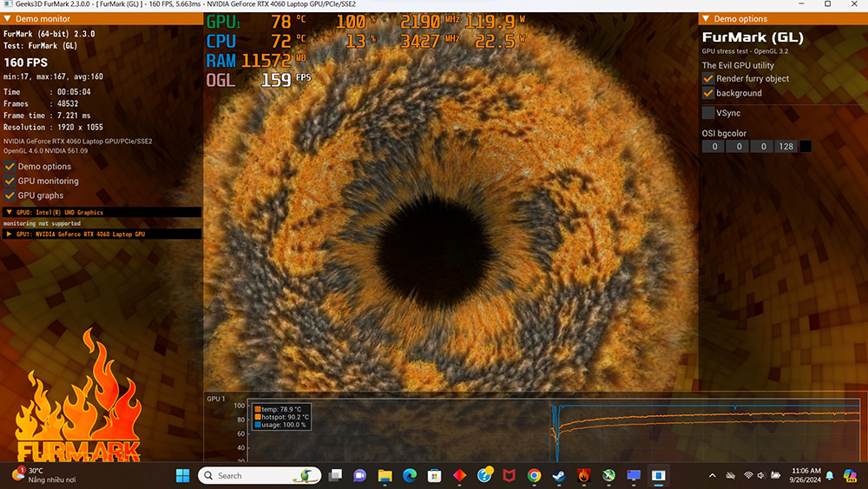This screenshot has width=868, height=489.
Task: Click the 'GPU stress test - OpenGL 3.2' subtitle
Action: [745, 51]
